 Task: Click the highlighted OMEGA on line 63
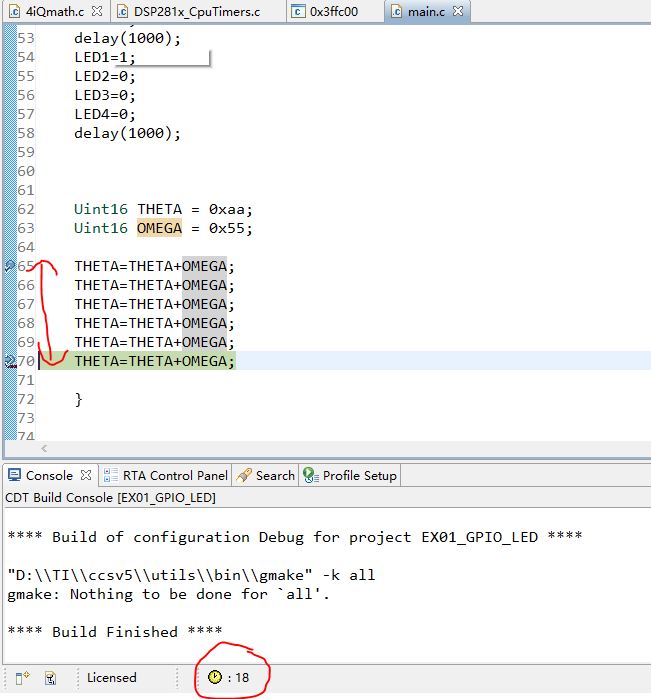(159, 228)
